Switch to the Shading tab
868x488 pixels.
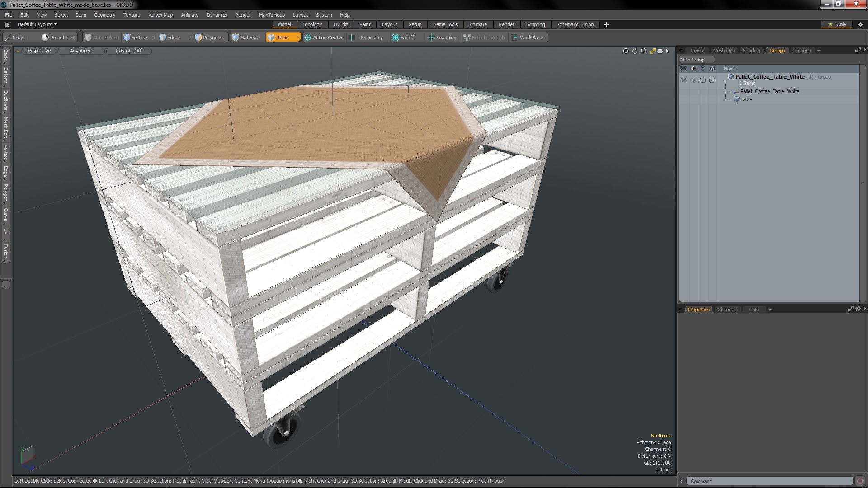point(751,51)
